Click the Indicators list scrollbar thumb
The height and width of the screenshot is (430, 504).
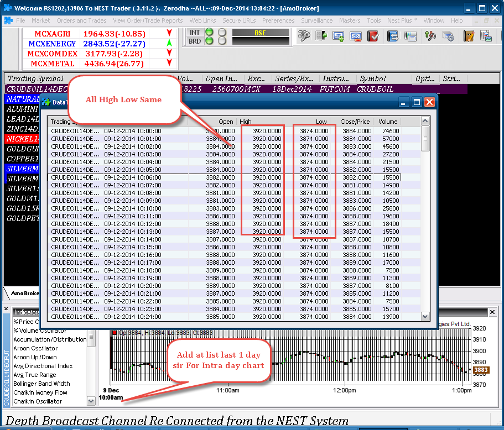(x=91, y=337)
